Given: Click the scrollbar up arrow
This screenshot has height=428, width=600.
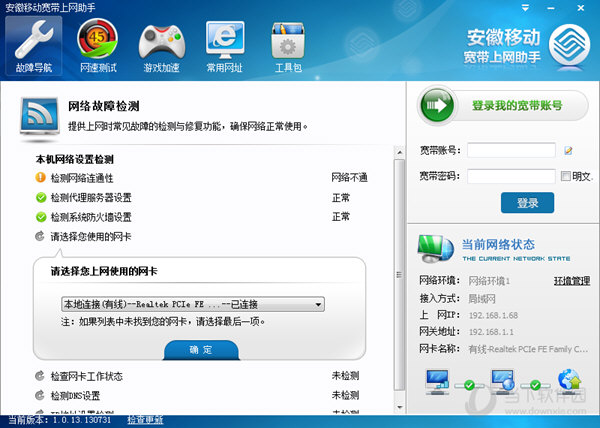Looking at the screenshot, I should click(399, 152).
